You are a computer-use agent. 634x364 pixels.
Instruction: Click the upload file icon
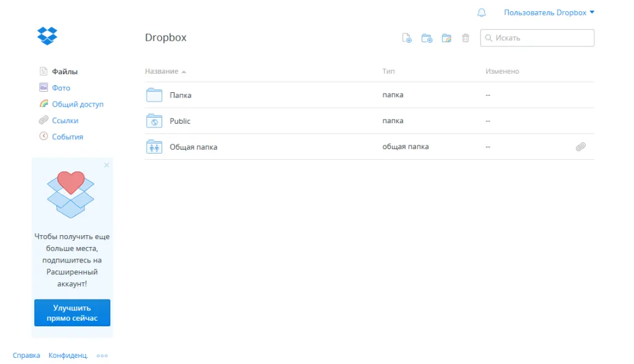click(x=407, y=38)
